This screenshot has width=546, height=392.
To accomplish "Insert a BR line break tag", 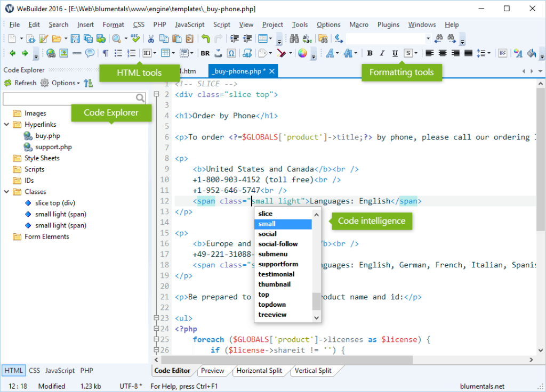I will 205,53.
